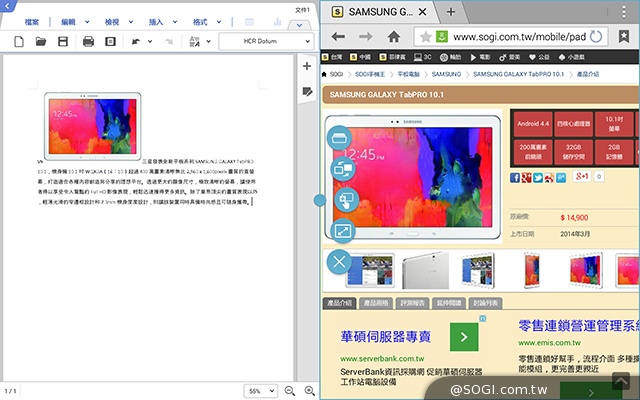Open browser bookmarks icon
Screen dimensions: 640x400
[x=623, y=37]
